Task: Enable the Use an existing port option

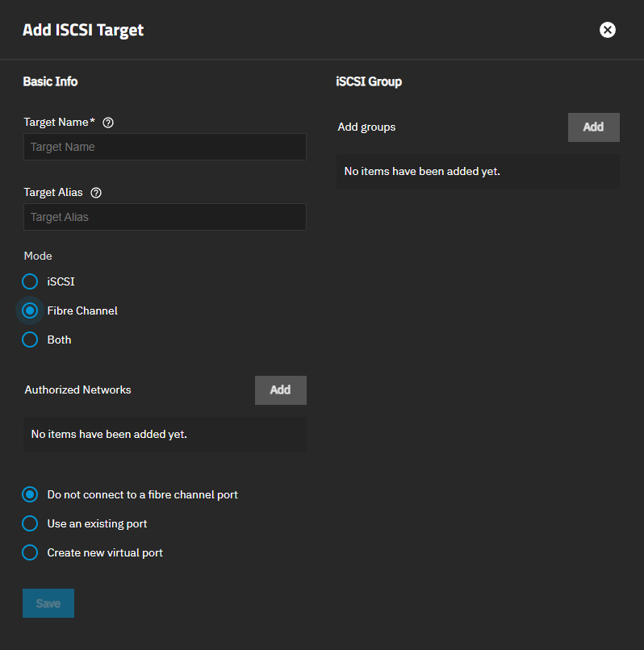Action: pos(31,523)
